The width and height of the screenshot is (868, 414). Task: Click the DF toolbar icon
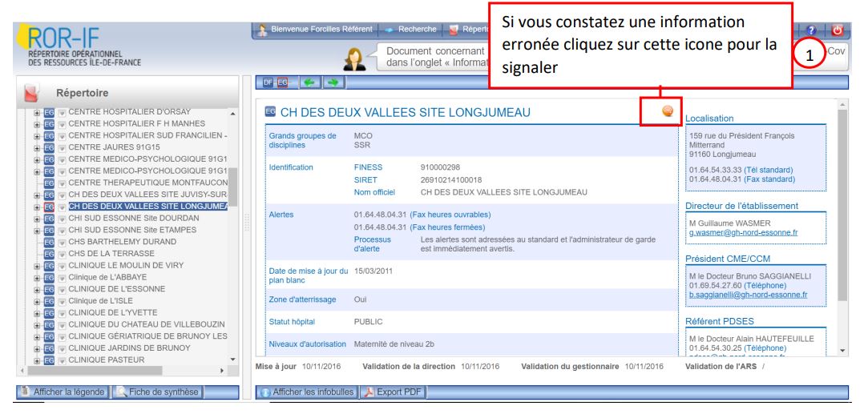pyautogui.click(x=269, y=82)
